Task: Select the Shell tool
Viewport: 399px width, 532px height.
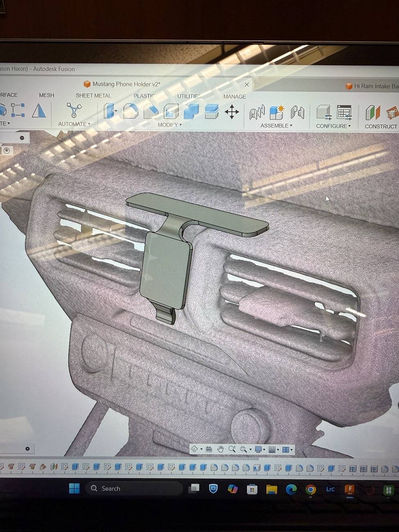Action: [171, 111]
